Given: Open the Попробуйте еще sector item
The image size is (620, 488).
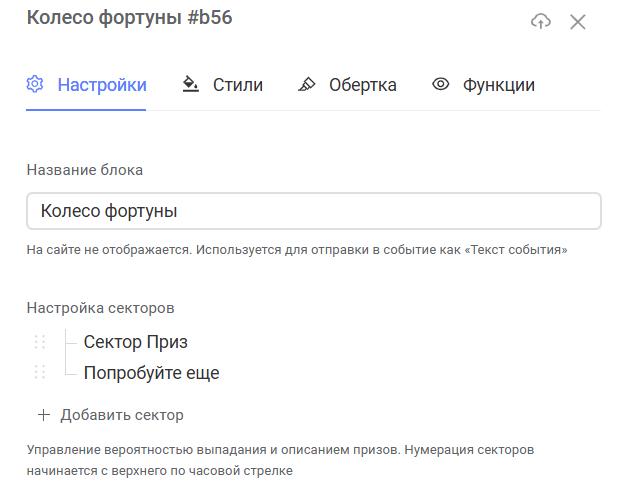Looking at the screenshot, I should pyautogui.click(x=151, y=373).
